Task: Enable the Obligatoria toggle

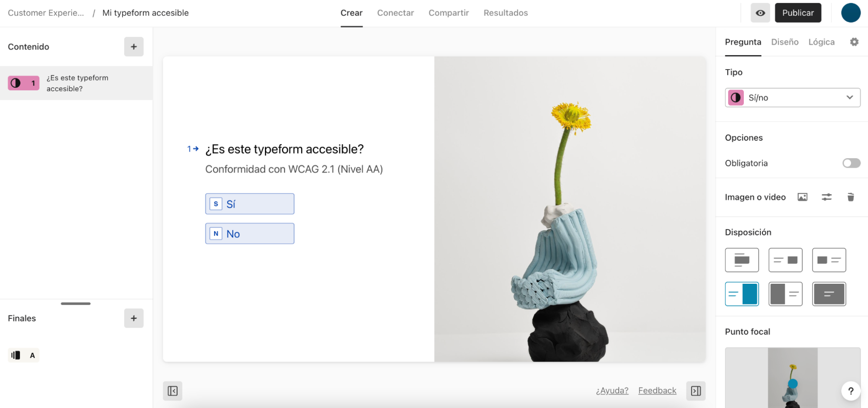Action: 851,163
